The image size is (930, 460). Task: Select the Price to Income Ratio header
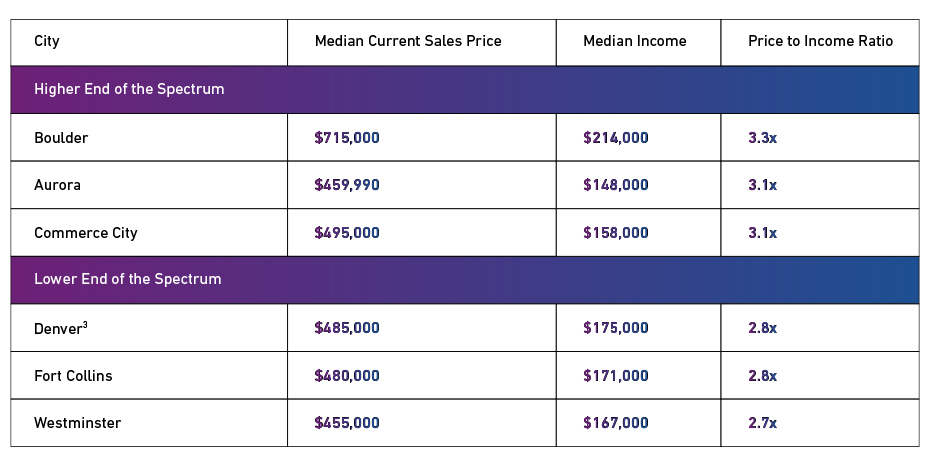pyautogui.click(x=820, y=41)
